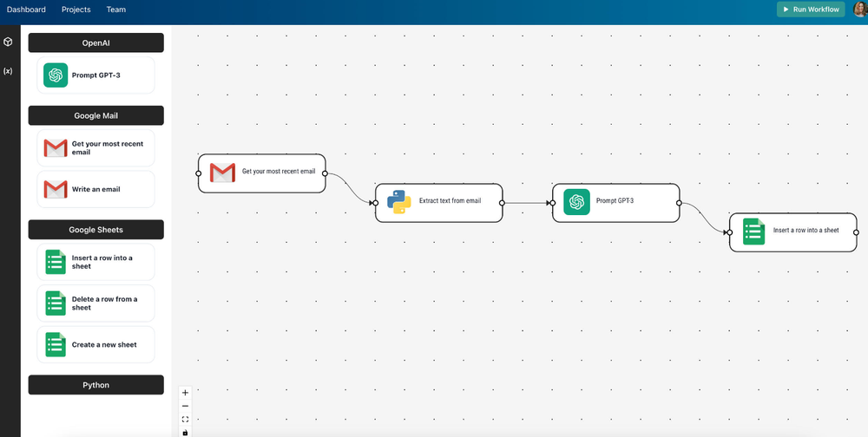
Task: Collapse the OpenAI category header
Action: pos(95,42)
